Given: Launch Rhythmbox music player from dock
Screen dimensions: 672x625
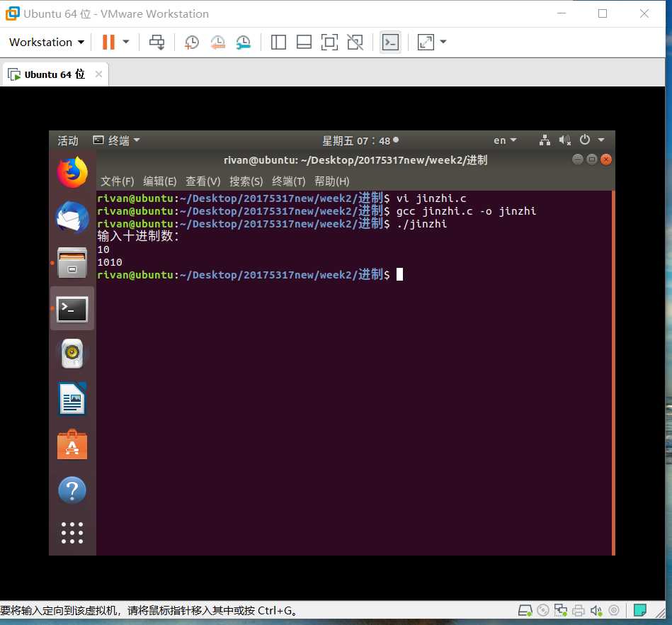Looking at the screenshot, I should pos(72,354).
